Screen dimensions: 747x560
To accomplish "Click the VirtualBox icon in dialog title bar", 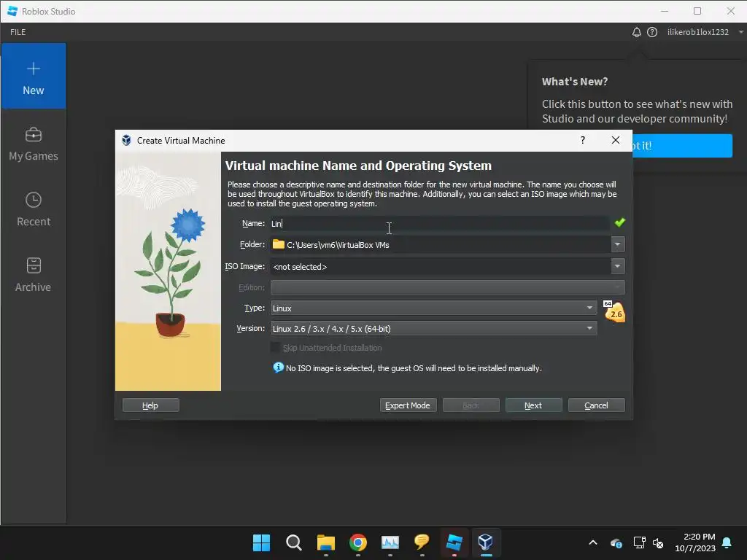I will tap(126, 140).
